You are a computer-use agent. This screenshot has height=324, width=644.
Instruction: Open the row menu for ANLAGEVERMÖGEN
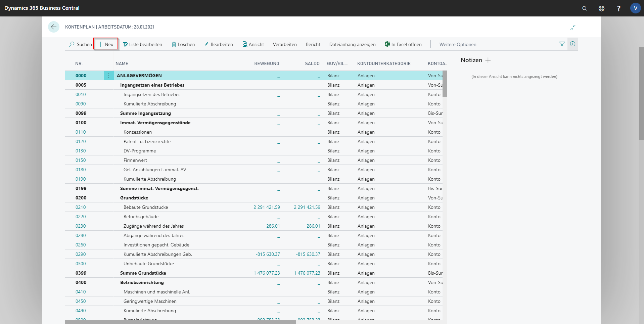pyautogui.click(x=109, y=76)
